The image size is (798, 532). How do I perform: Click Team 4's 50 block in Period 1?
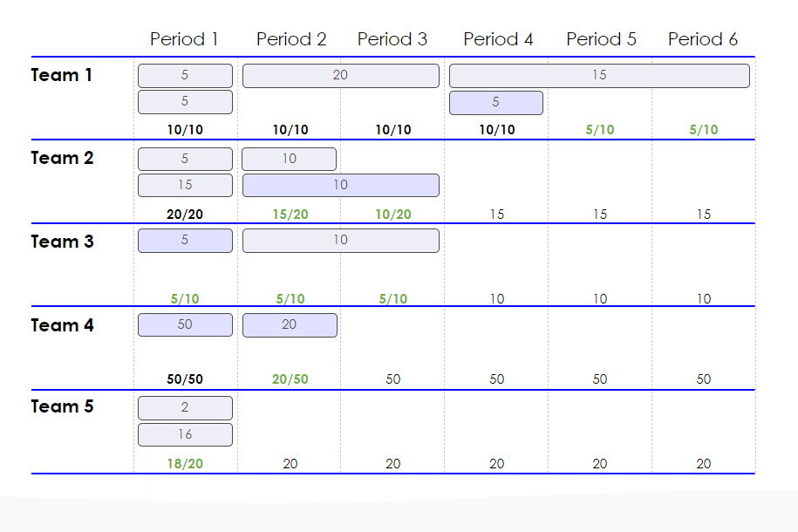point(185,324)
